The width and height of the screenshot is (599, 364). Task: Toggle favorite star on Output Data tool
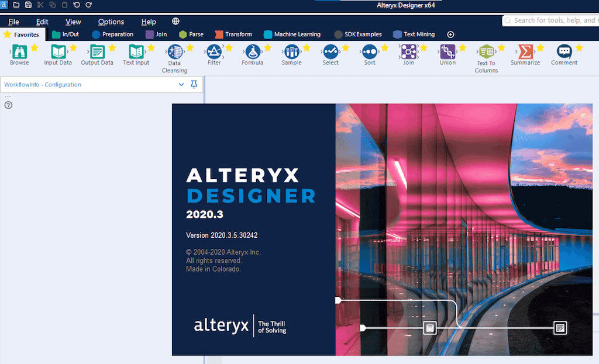112,48
